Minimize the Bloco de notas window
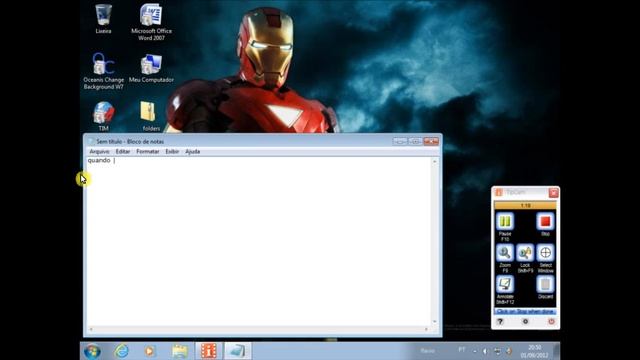The image size is (640, 360). [x=400, y=141]
